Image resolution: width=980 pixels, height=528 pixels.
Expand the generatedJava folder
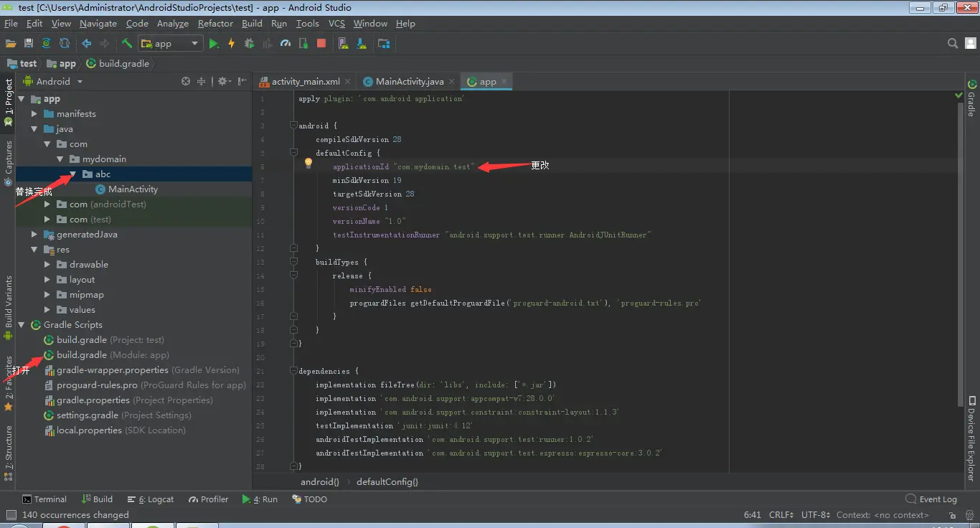(34, 235)
